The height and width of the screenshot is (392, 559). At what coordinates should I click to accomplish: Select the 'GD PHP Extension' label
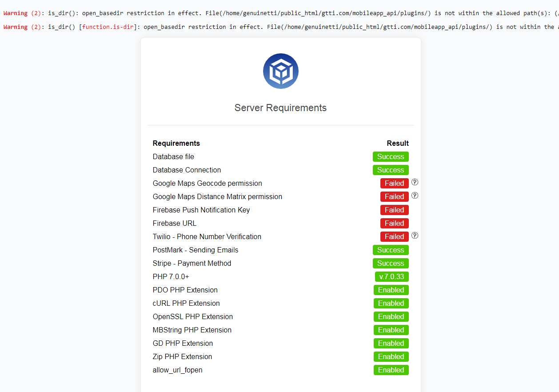click(183, 343)
